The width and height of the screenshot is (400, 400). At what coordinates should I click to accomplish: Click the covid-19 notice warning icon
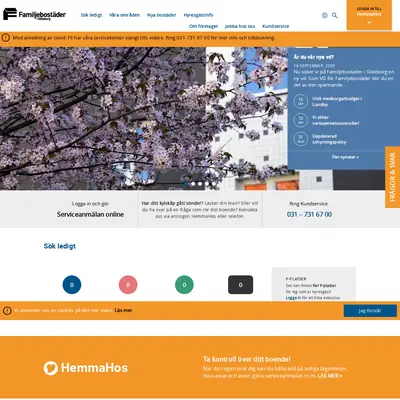(6, 38)
